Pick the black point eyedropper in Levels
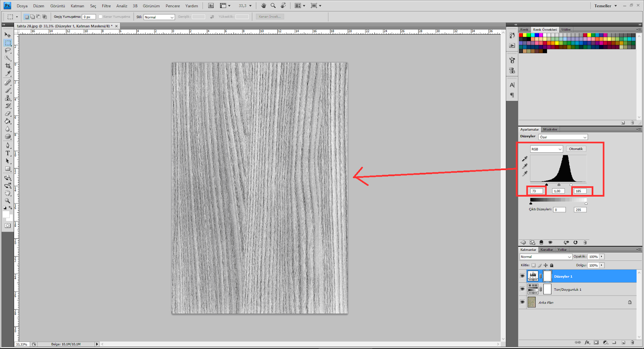 tap(525, 159)
